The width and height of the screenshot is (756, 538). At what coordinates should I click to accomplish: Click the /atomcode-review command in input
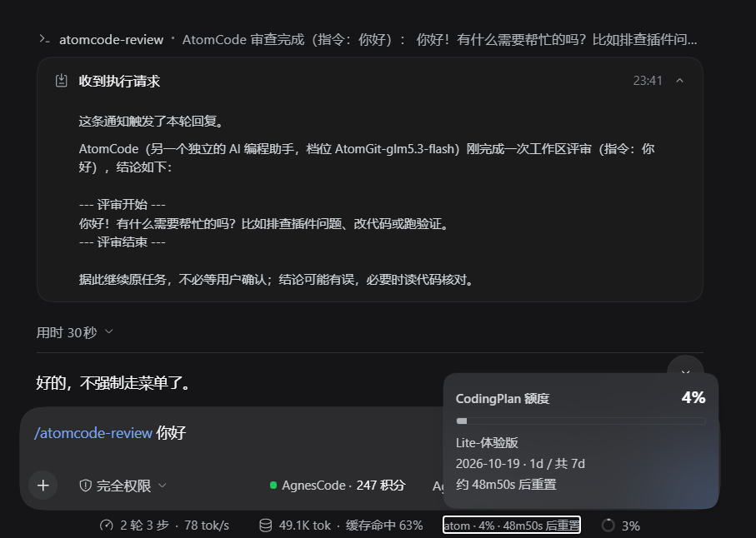[x=93, y=433]
